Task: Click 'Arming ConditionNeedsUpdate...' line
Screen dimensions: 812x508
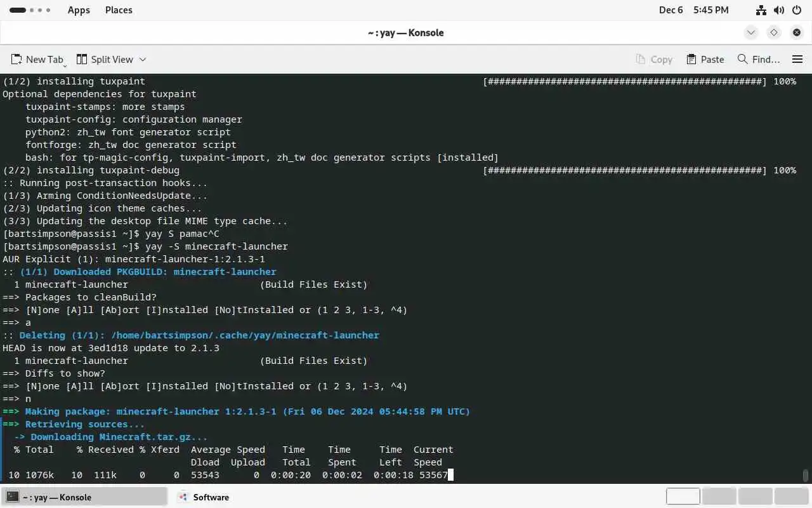Action: [105, 196]
